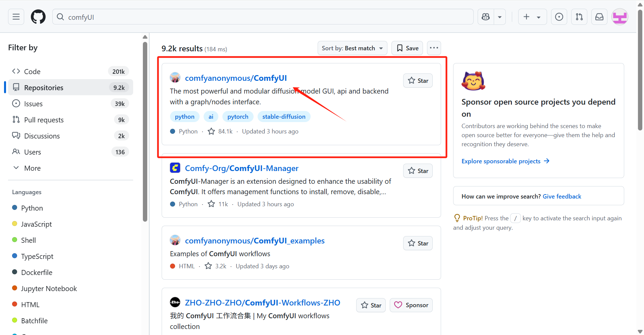
Task: Click the GitHub logo home icon
Action: 38,17
